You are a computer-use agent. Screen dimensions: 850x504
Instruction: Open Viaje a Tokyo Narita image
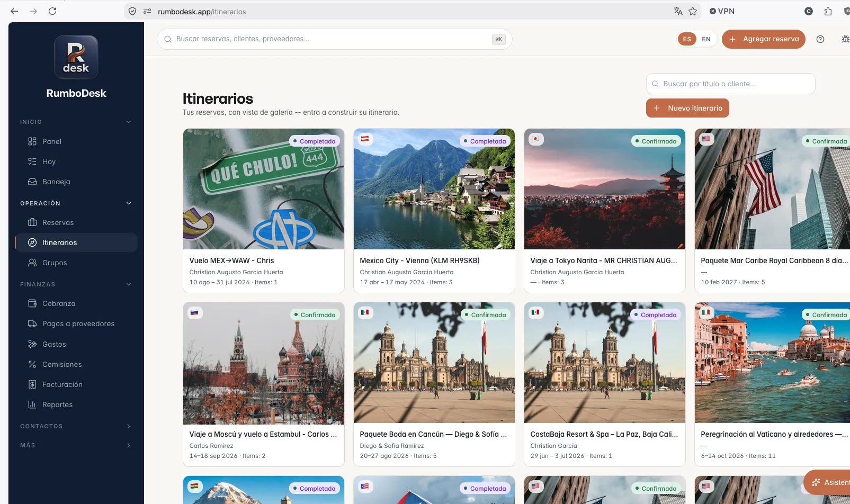point(605,189)
